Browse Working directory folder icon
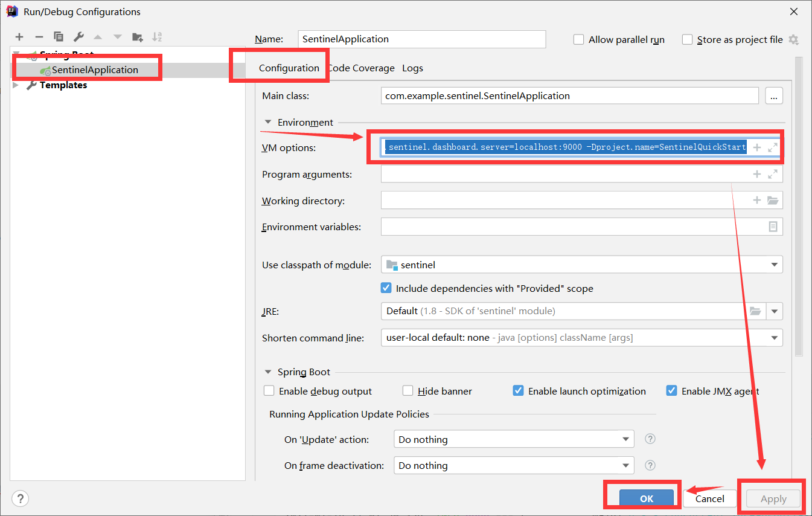Screen dimensions: 812x516 click(x=773, y=200)
